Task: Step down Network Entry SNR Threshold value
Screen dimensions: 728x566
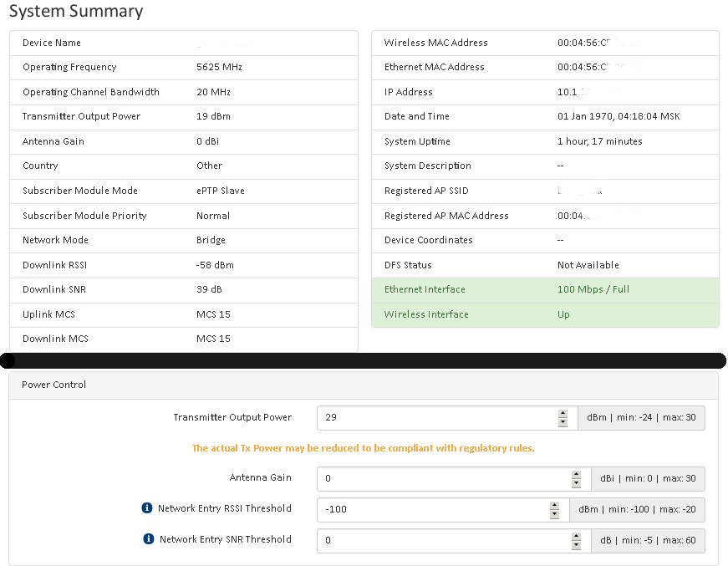Action: [x=576, y=545]
